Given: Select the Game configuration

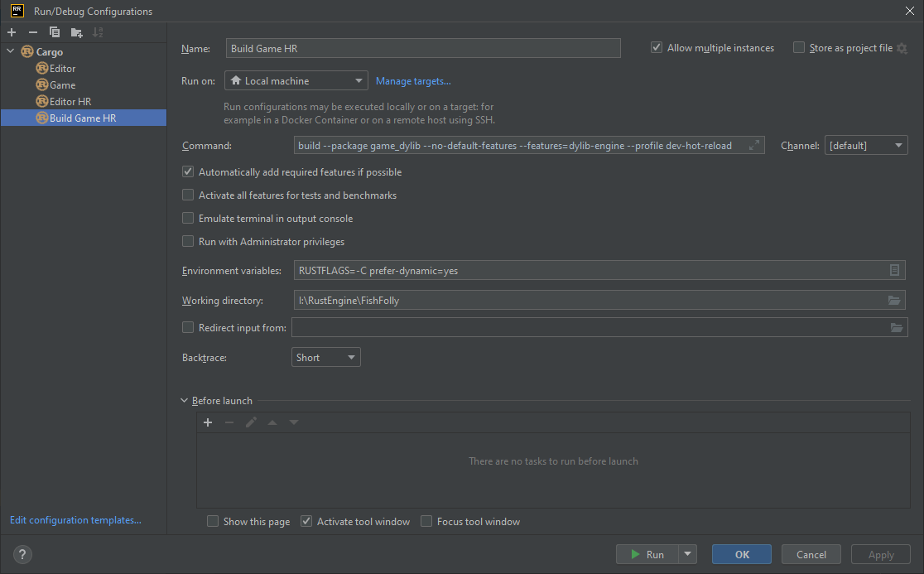Looking at the screenshot, I should pyautogui.click(x=62, y=85).
